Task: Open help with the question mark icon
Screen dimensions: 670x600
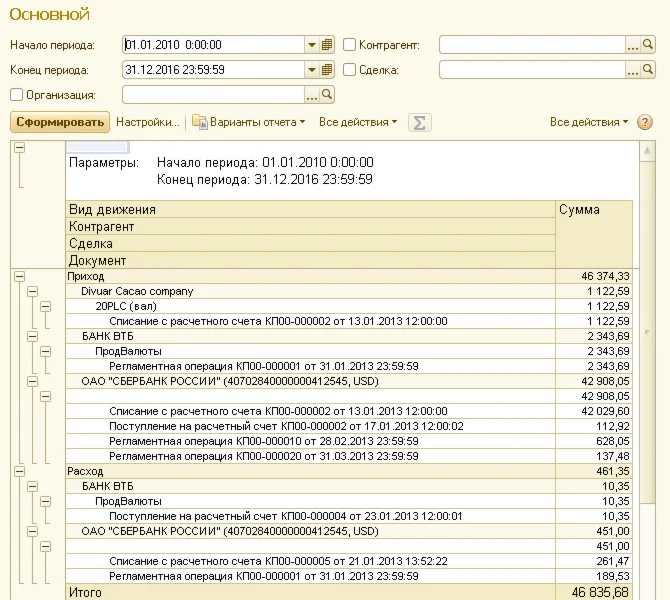Action: click(x=645, y=122)
